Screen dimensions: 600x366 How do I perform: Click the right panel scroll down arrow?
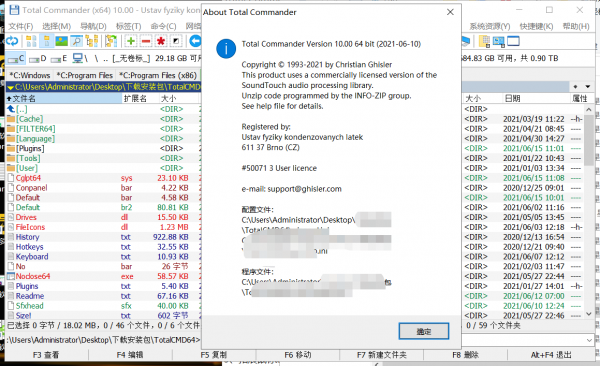coord(589,314)
